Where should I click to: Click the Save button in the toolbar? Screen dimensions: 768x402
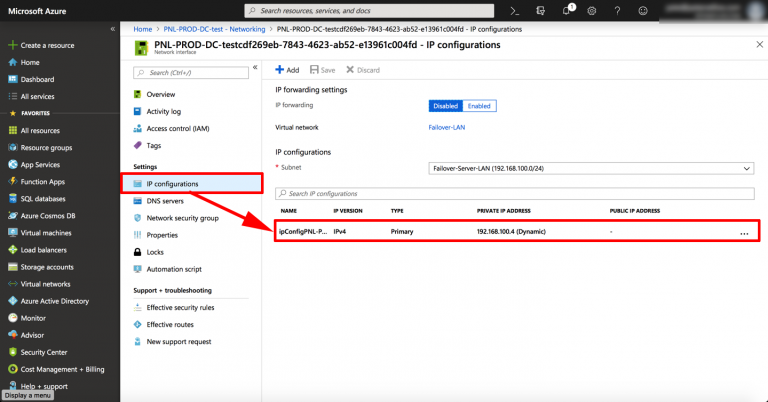click(323, 70)
